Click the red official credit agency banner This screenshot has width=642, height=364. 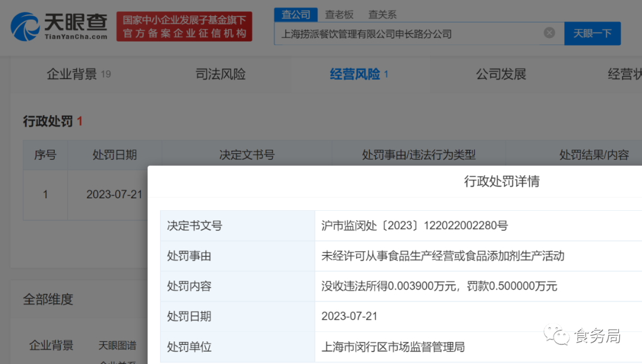tap(184, 27)
